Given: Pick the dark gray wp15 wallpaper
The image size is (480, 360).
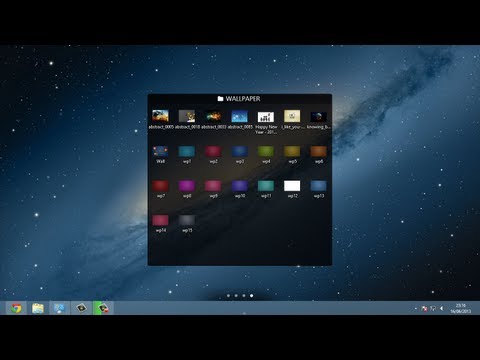Looking at the screenshot, I should click(187, 220).
